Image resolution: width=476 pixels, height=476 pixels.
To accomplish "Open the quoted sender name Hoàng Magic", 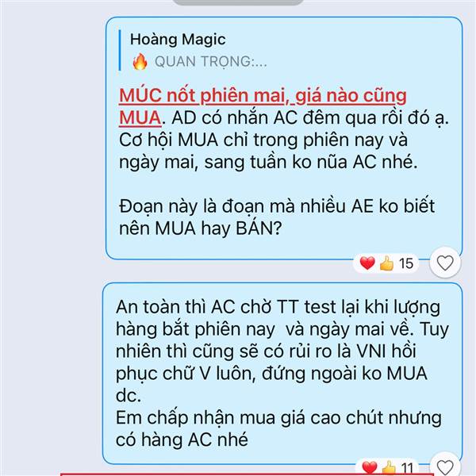I will 178,40.
